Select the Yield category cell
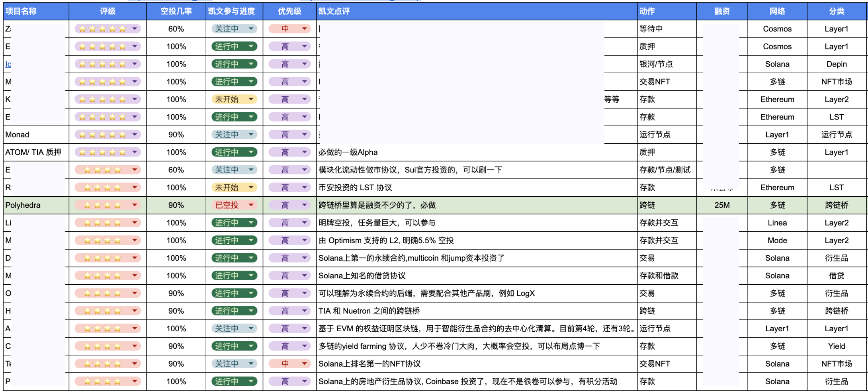This screenshot has width=868, height=391. (x=837, y=346)
